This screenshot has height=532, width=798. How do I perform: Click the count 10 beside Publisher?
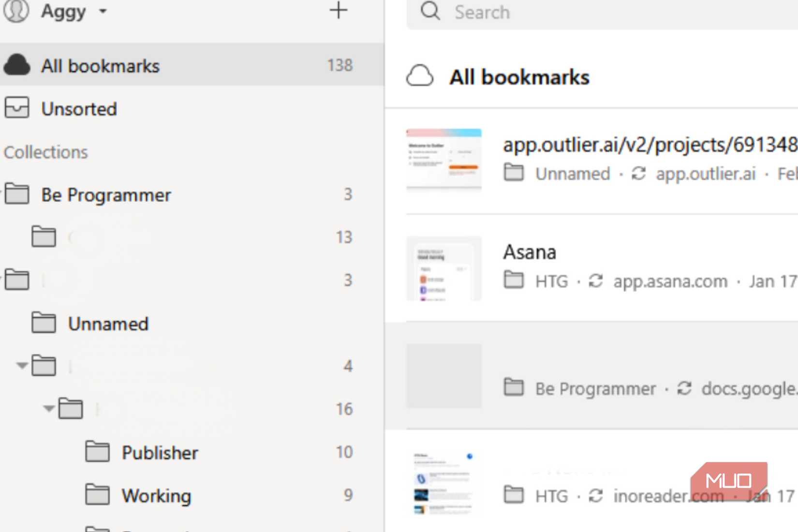click(344, 452)
